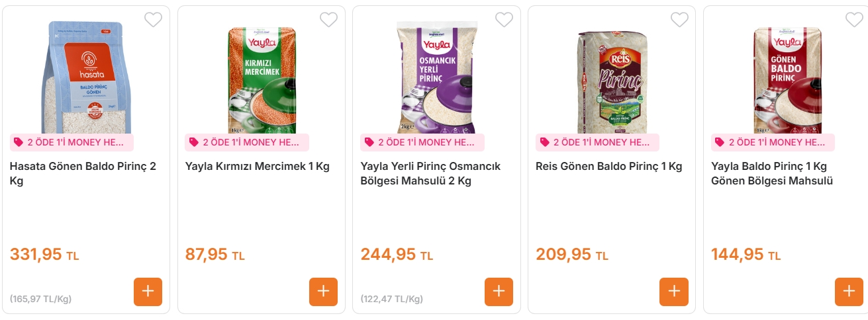The width and height of the screenshot is (868, 320).
Task: Add Yayla Osmancık Pirinç to favorites
Action: [x=504, y=20]
